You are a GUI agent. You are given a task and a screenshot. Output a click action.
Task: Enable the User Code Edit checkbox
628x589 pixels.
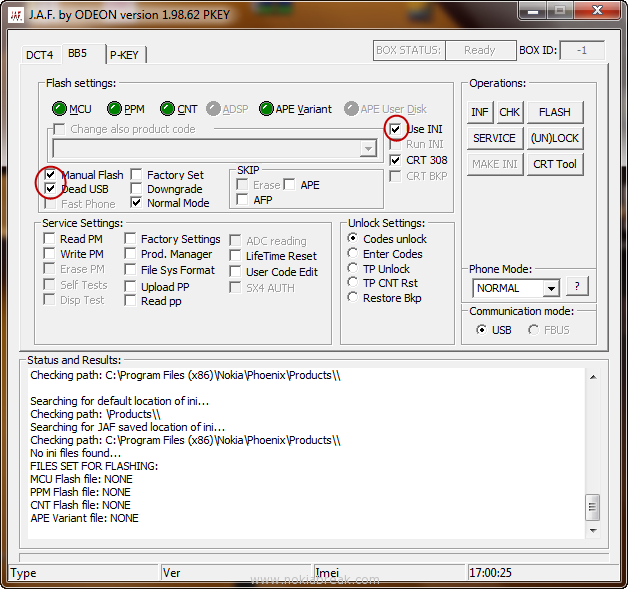click(x=235, y=271)
